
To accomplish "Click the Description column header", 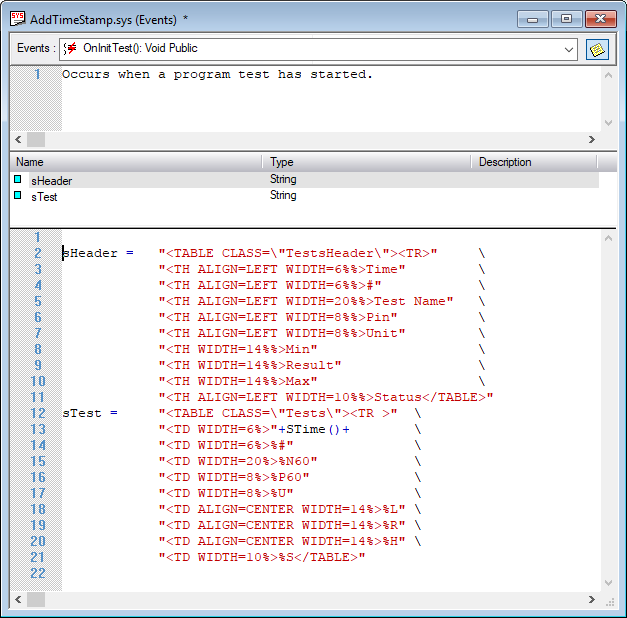I will [x=534, y=162].
